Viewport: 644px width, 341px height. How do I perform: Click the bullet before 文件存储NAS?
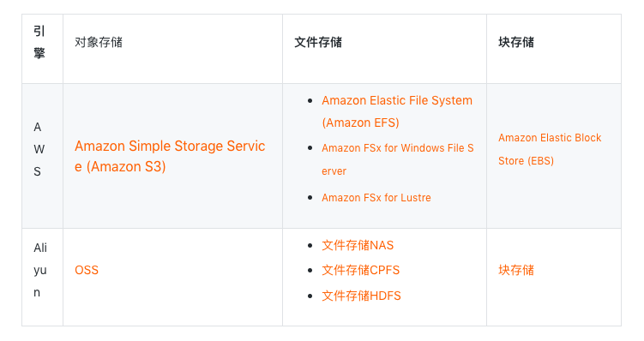tap(310, 245)
